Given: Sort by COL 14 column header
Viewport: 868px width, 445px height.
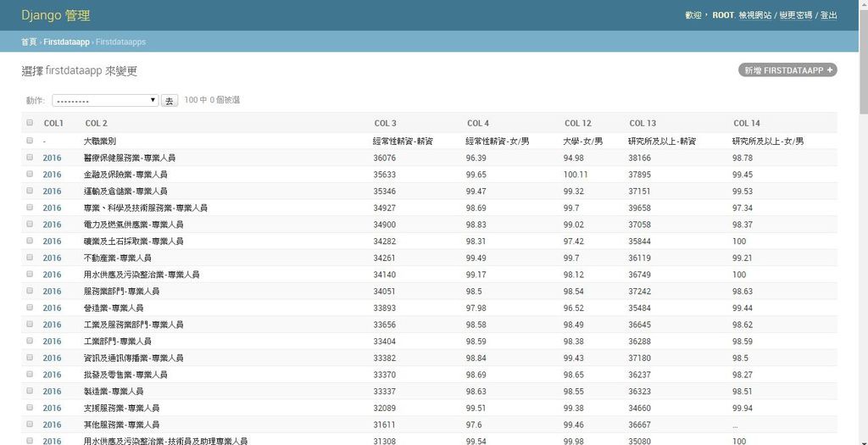Looking at the screenshot, I should pos(747,123).
